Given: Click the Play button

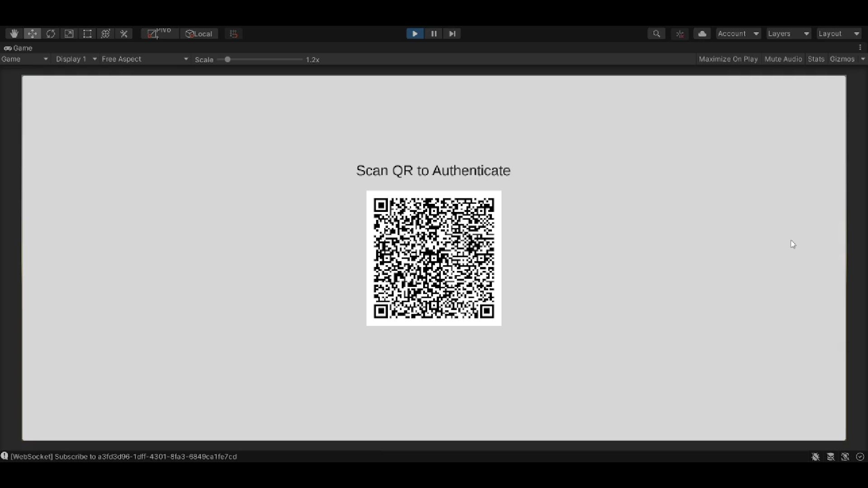Looking at the screenshot, I should (415, 34).
